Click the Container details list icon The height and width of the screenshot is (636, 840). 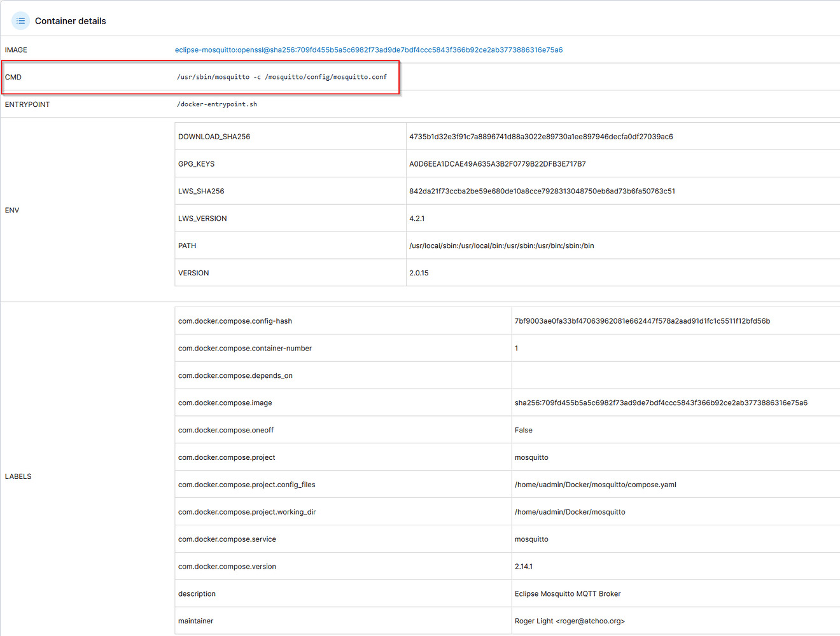pyautogui.click(x=20, y=21)
